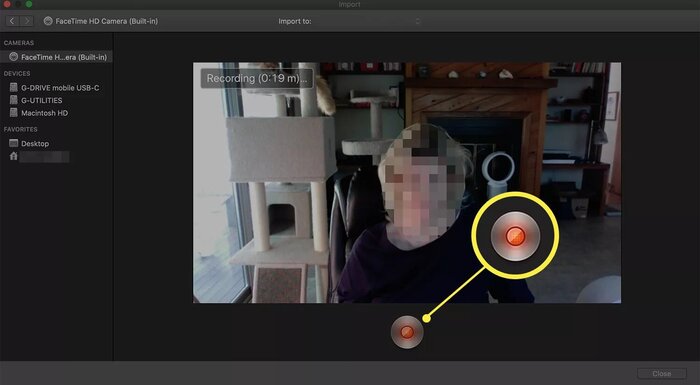Open the Import to dropdown
The image size is (700, 385).
pyautogui.click(x=367, y=21)
